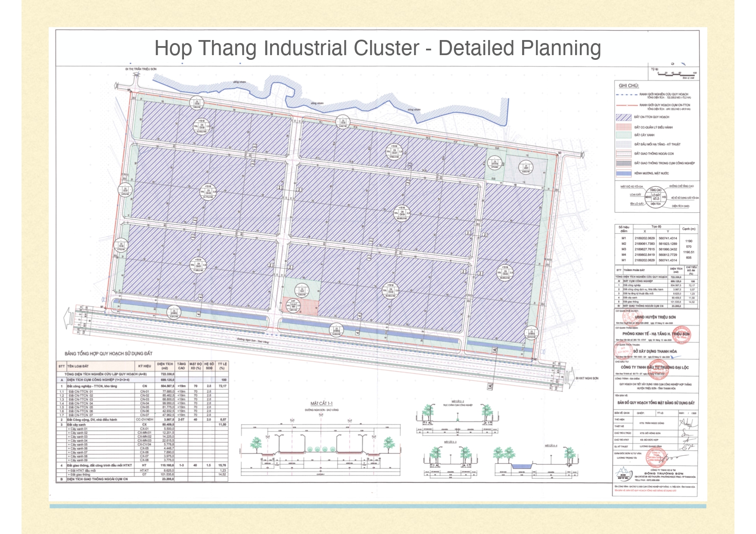Click the left arrow at road's west end
Viewport: 756px width, 534px height.
[67, 317]
